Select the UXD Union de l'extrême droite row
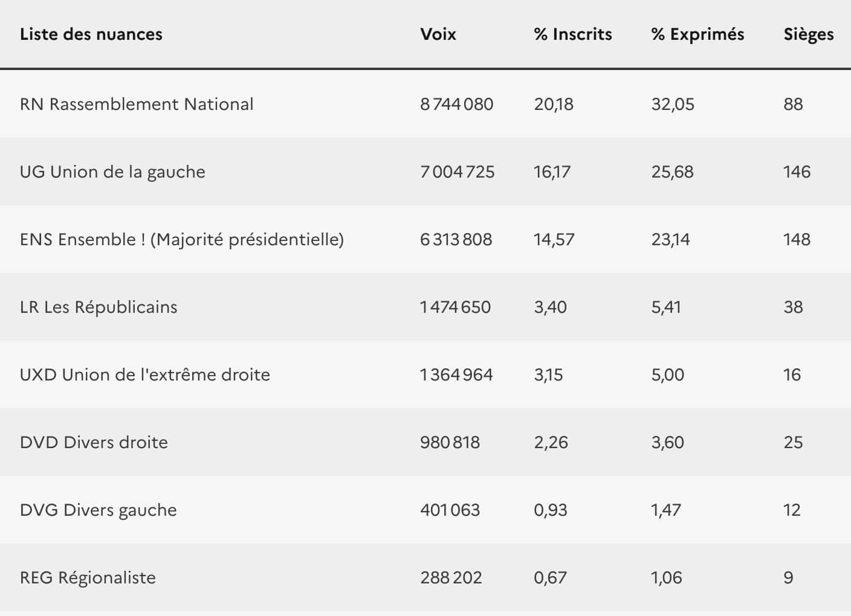The width and height of the screenshot is (851, 616). pos(145,375)
